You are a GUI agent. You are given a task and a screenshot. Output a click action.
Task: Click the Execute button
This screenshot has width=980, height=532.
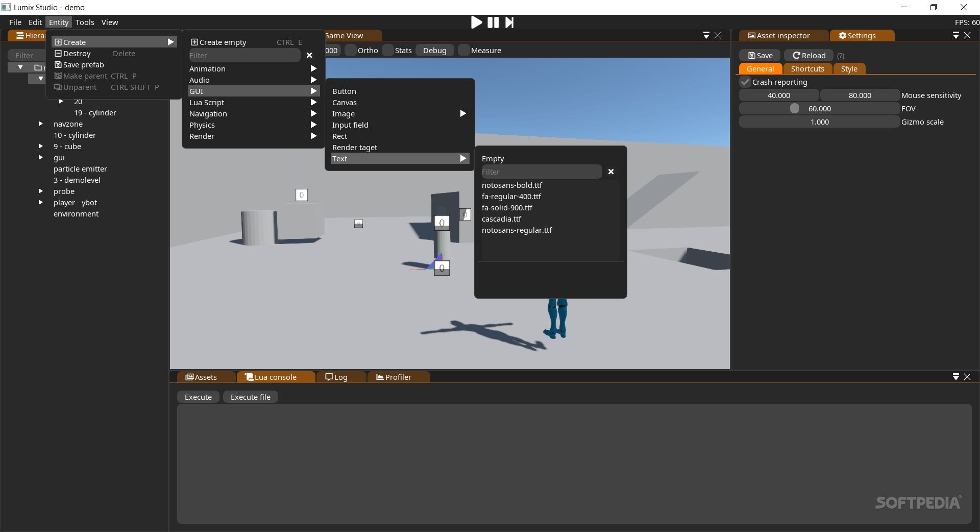coord(198,397)
